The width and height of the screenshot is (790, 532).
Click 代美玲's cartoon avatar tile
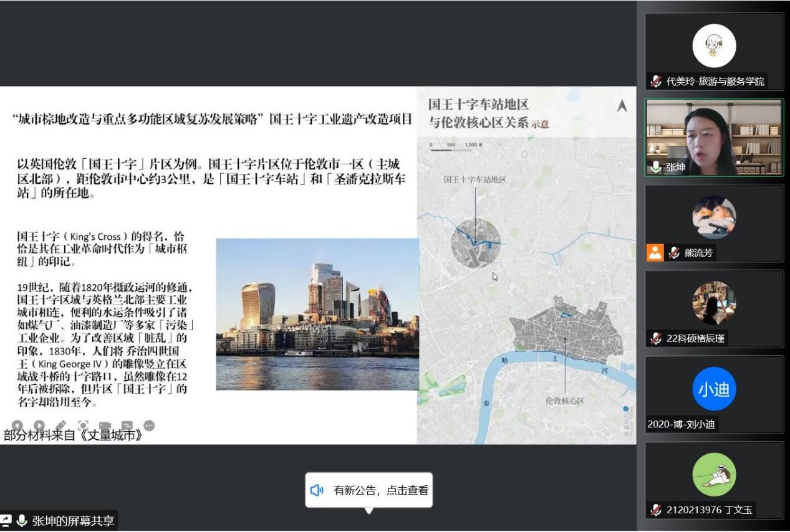coord(714,46)
